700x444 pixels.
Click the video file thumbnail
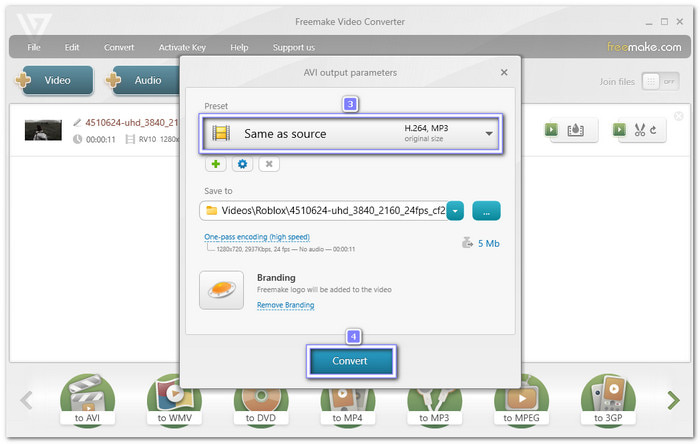point(43,130)
